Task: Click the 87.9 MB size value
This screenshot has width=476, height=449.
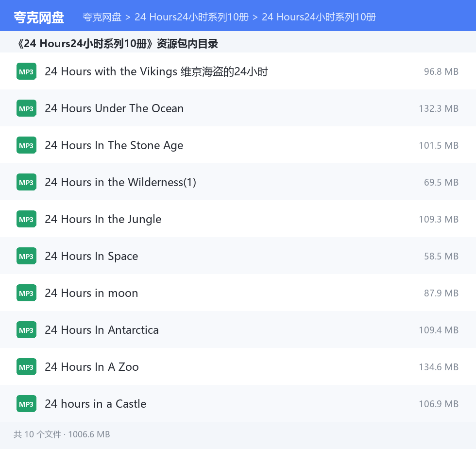Action: pyautogui.click(x=441, y=293)
